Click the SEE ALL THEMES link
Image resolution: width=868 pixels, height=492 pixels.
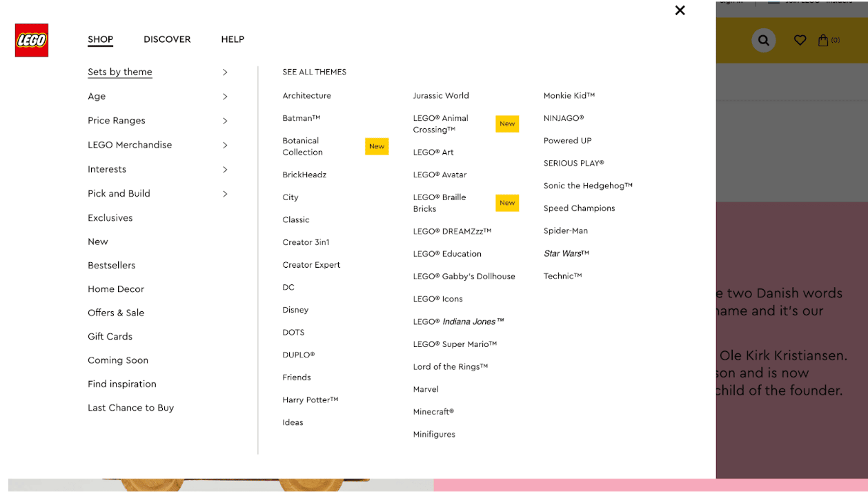tap(314, 72)
